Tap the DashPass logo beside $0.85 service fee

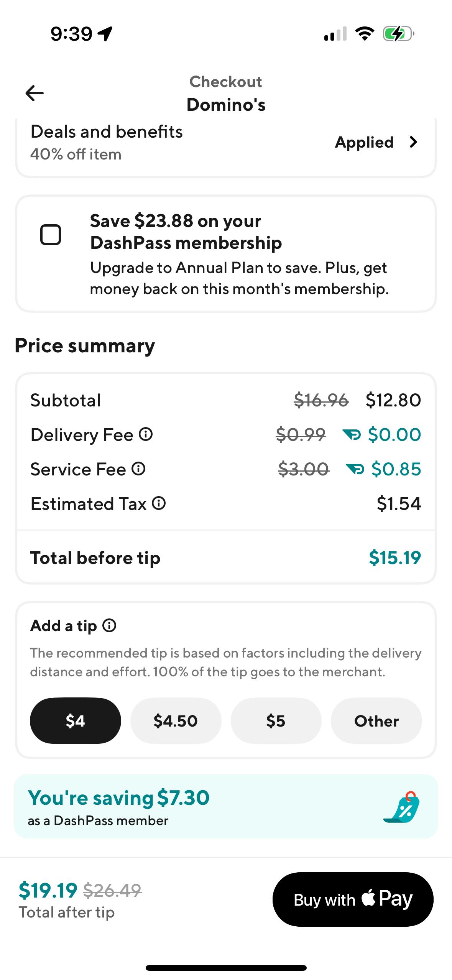tap(355, 469)
